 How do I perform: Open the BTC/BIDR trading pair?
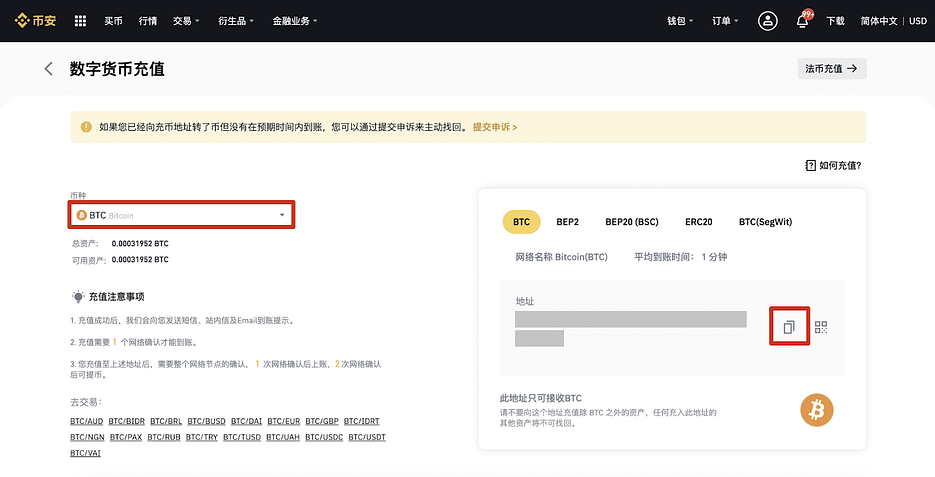coord(126,421)
